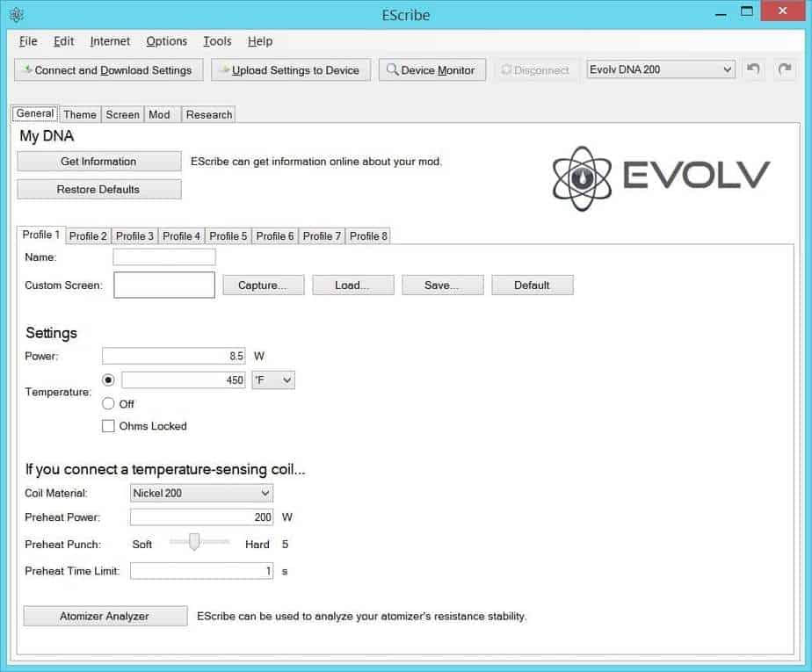Select the Profile 5 tab
The height and width of the screenshot is (672, 812).
point(228,236)
